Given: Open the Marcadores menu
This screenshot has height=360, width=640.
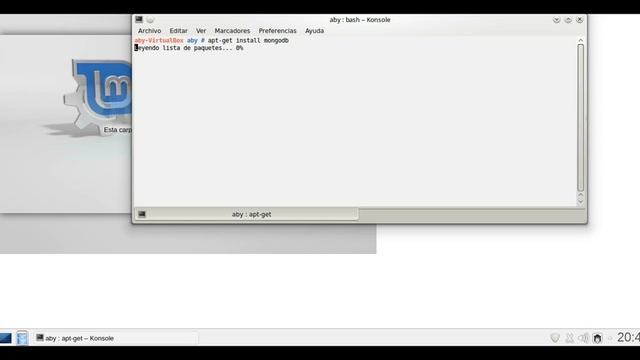Looking at the screenshot, I should pos(232,31).
